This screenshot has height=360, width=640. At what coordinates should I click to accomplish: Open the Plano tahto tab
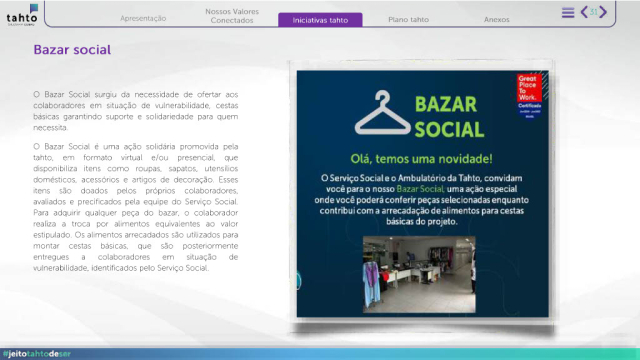click(x=408, y=20)
